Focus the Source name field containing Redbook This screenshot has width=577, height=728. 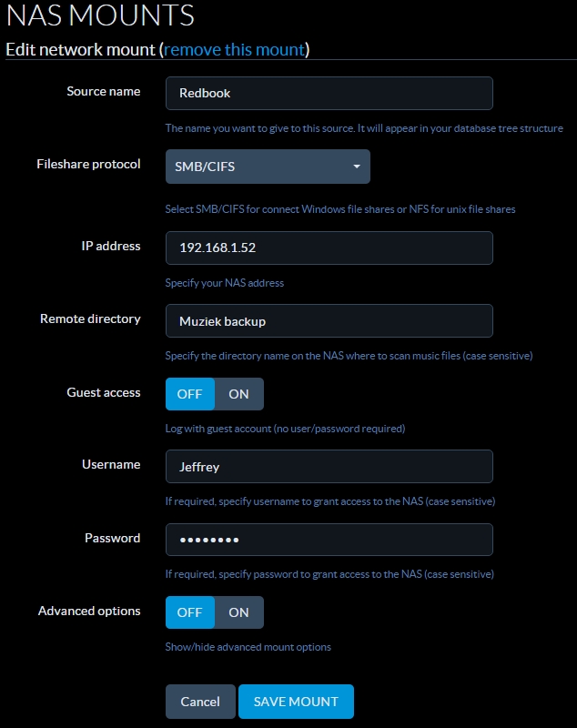pyautogui.click(x=329, y=93)
